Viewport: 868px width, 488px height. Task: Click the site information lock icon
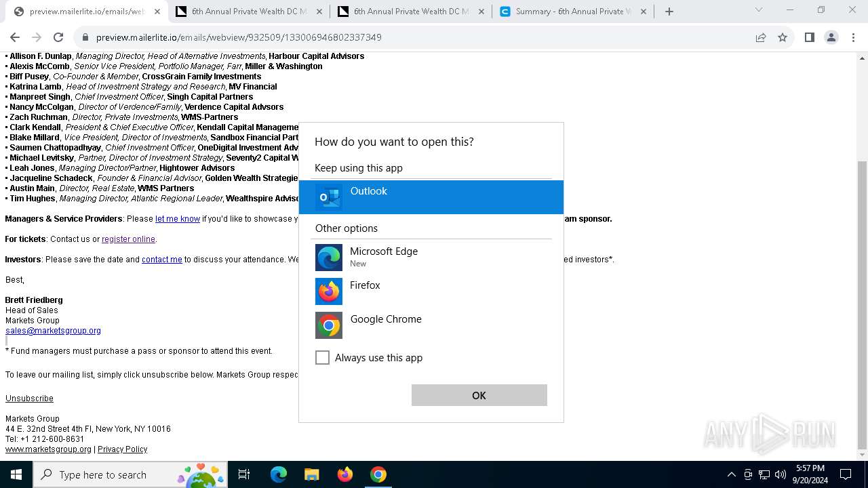point(85,37)
